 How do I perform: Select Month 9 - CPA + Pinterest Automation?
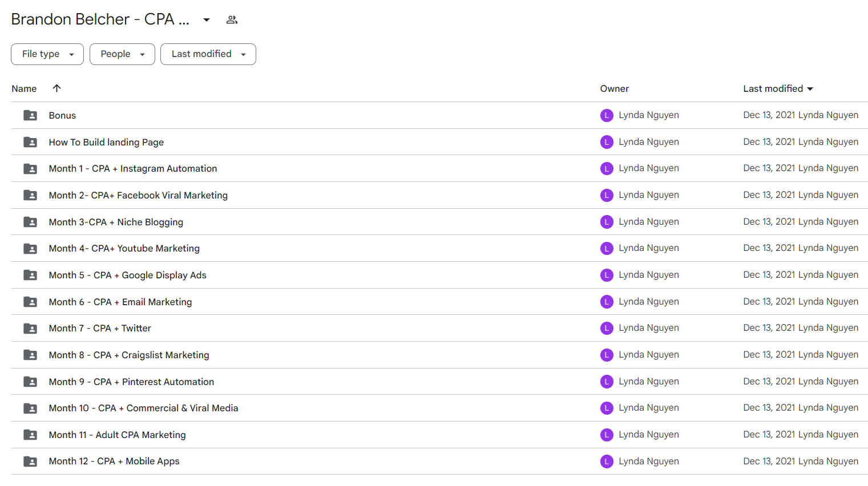(x=131, y=382)
